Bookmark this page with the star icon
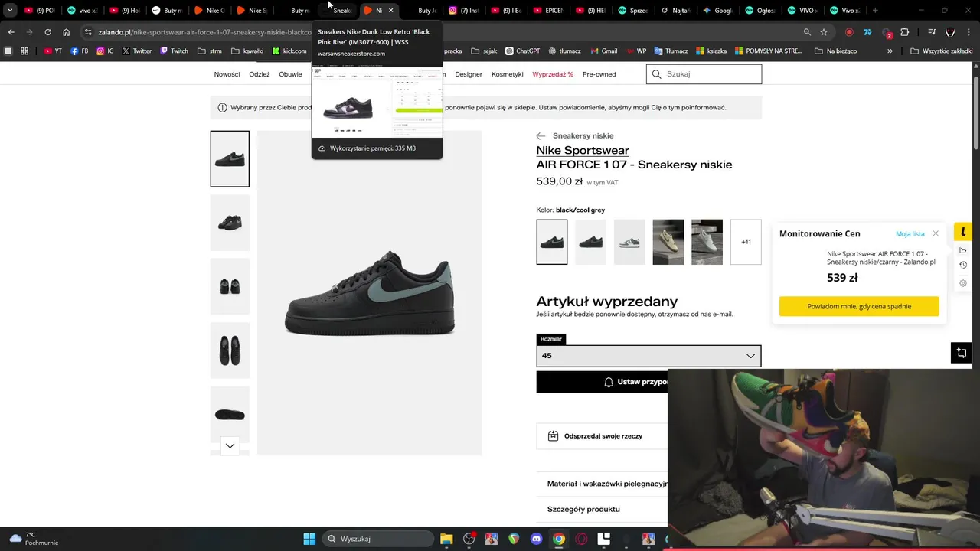Screen dimensions: 980x551 point(824,32)
